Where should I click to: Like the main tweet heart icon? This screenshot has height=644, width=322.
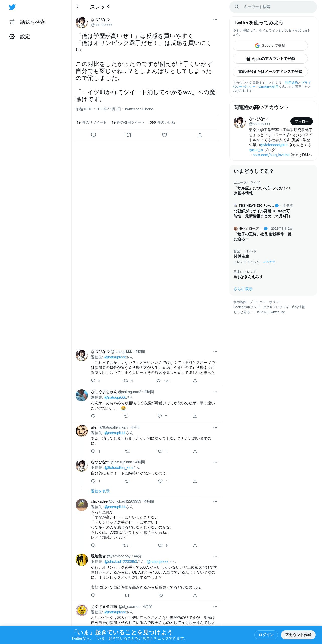(164, 135)
